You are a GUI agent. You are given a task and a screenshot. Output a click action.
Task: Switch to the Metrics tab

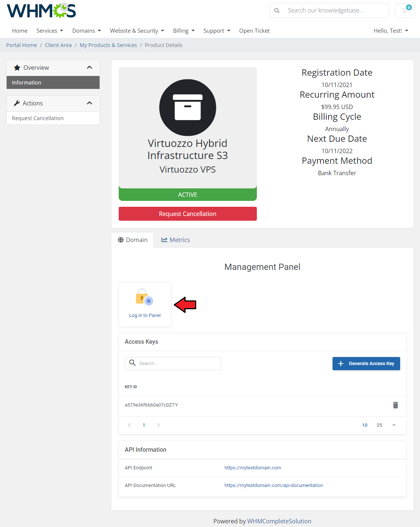pyautogui.click(x=176, y=240)
